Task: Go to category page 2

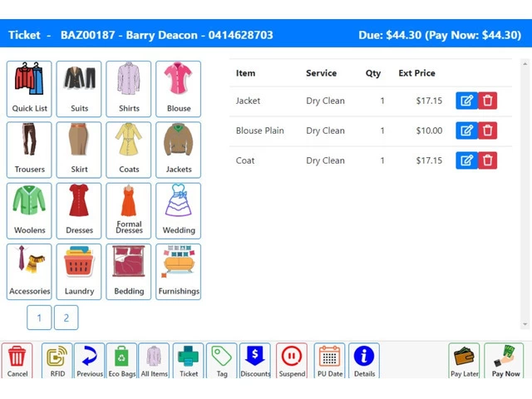Action: 66,318
